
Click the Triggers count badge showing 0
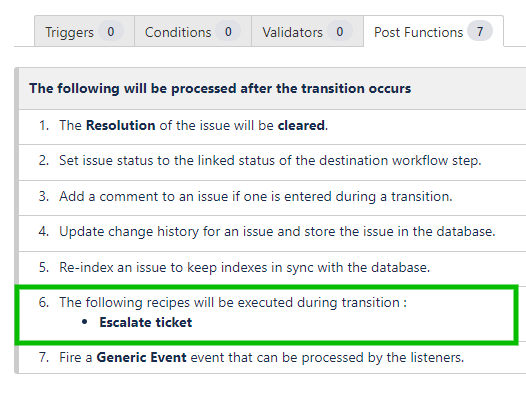click(111, 32)
